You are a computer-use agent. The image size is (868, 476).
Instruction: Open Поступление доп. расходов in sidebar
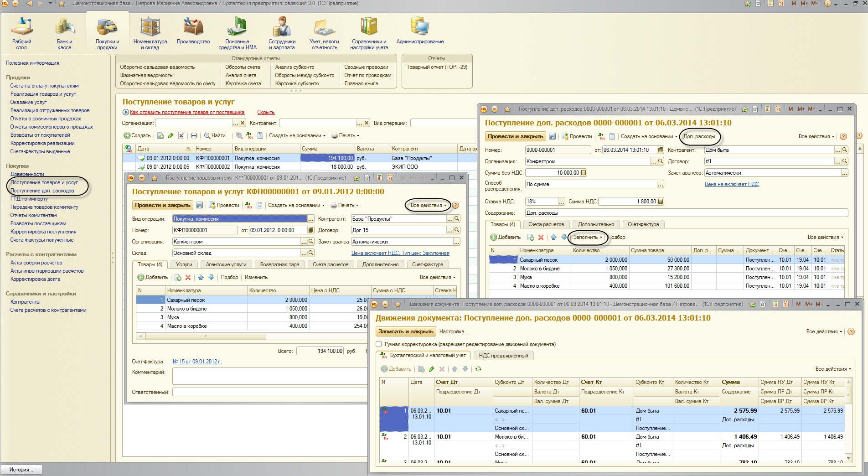click(42, 191)
